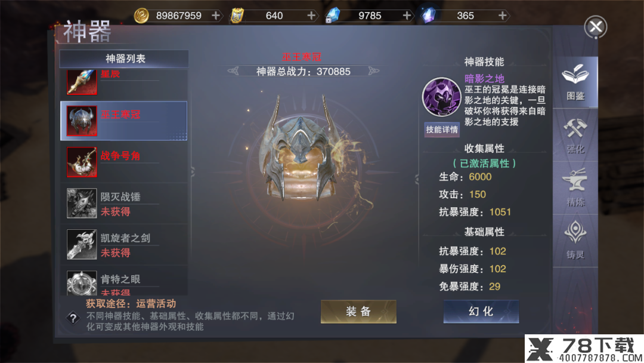
Task: Click the left arrow beside total power
Action: [233, 71]
